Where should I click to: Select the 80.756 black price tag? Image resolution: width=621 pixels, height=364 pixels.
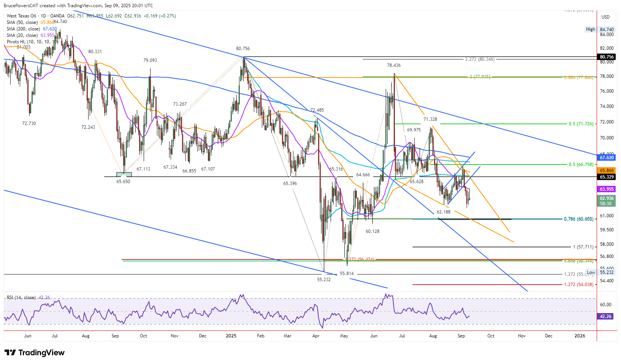[607, 57]
